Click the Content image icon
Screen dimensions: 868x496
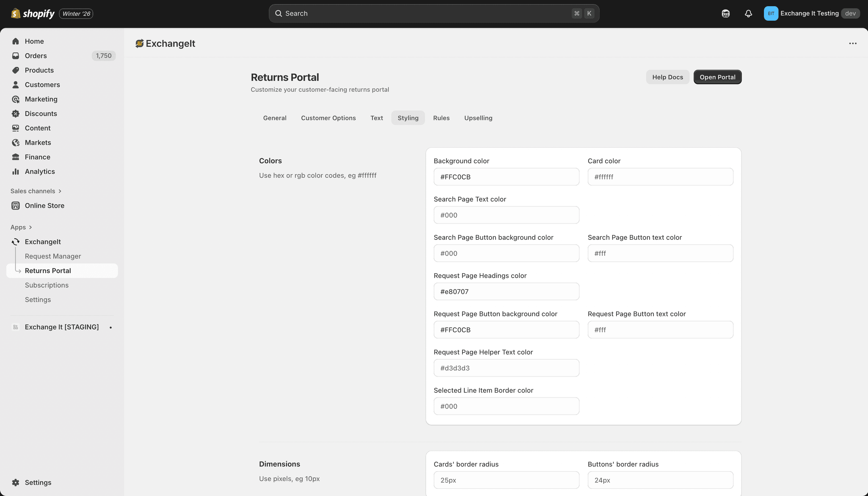click(x=16, y=128)
